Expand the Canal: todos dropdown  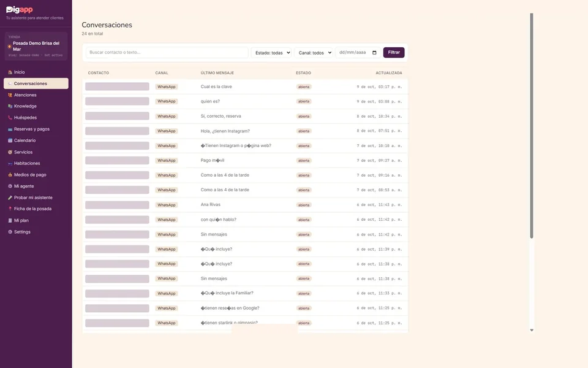[314, 53]
